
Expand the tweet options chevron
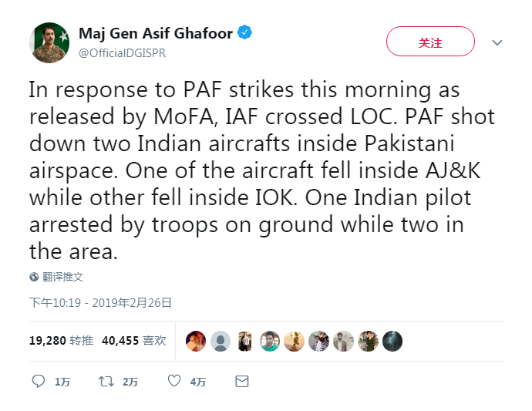[497, 42]
